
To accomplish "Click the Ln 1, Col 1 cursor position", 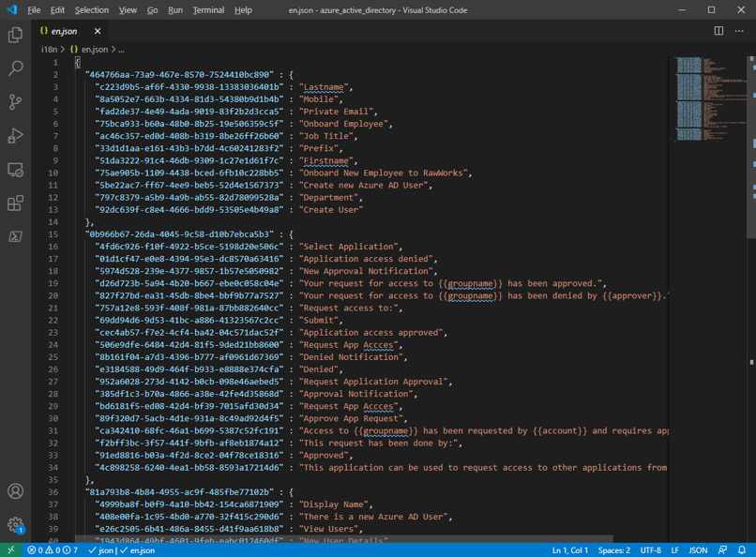I will 570,550.
